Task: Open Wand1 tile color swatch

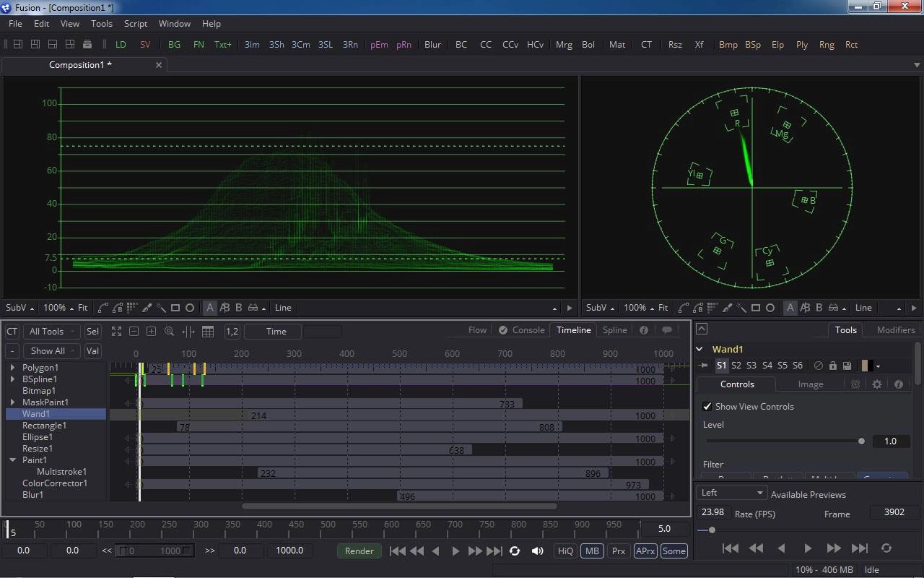Action: pos(866,366)
